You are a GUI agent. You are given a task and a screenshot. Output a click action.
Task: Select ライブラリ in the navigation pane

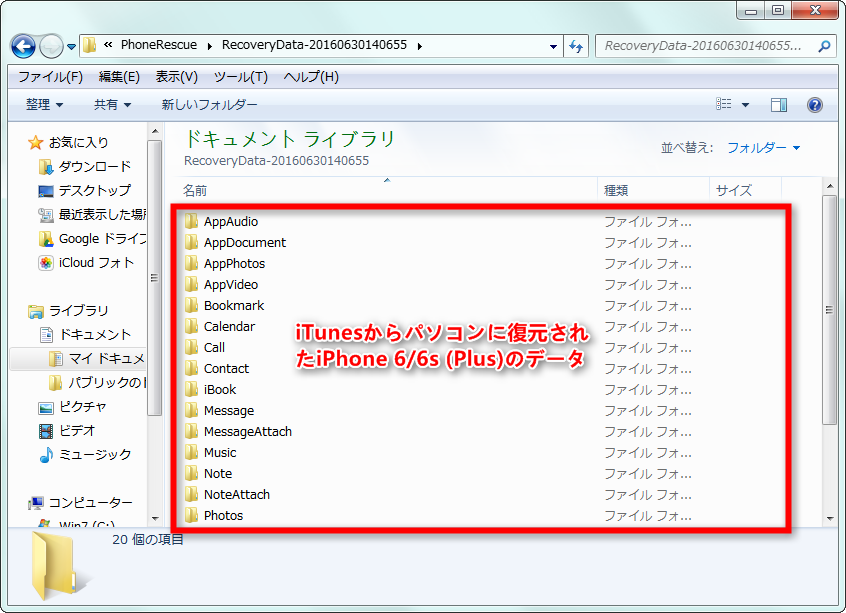coord(78,311)
